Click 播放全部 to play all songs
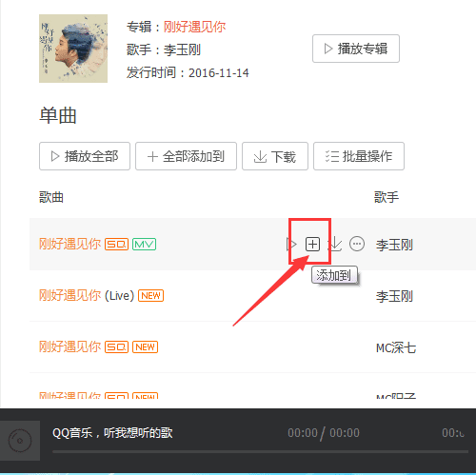476x475 pixels. tap(85, 156)
